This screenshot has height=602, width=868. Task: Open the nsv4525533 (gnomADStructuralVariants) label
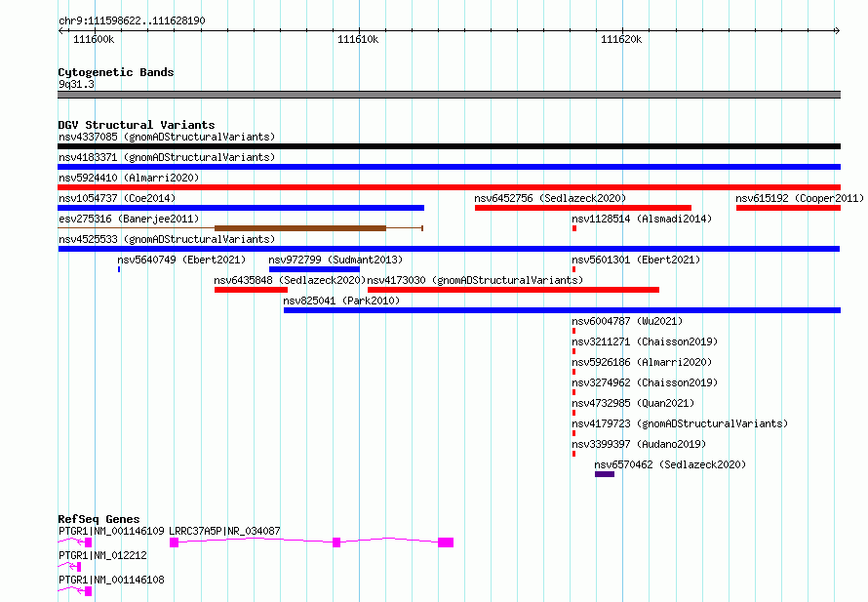pyautogui.click(x=167, y=239)
